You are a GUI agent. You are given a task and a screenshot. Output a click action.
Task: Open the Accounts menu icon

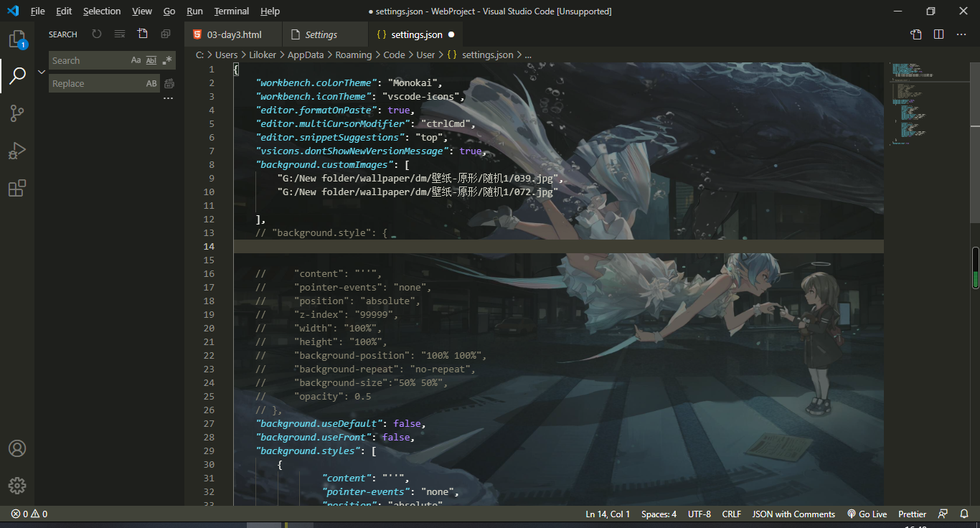coord(17,448)
